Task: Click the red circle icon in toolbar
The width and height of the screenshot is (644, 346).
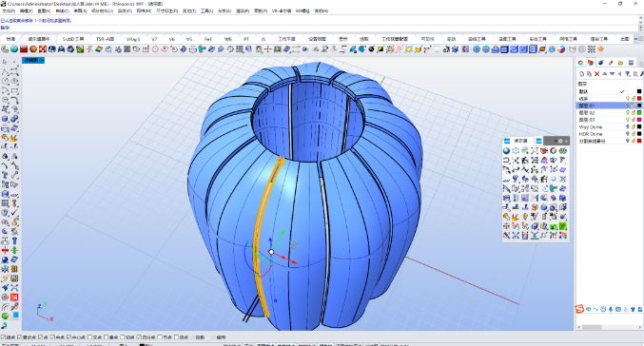Action: click(155, 49)
